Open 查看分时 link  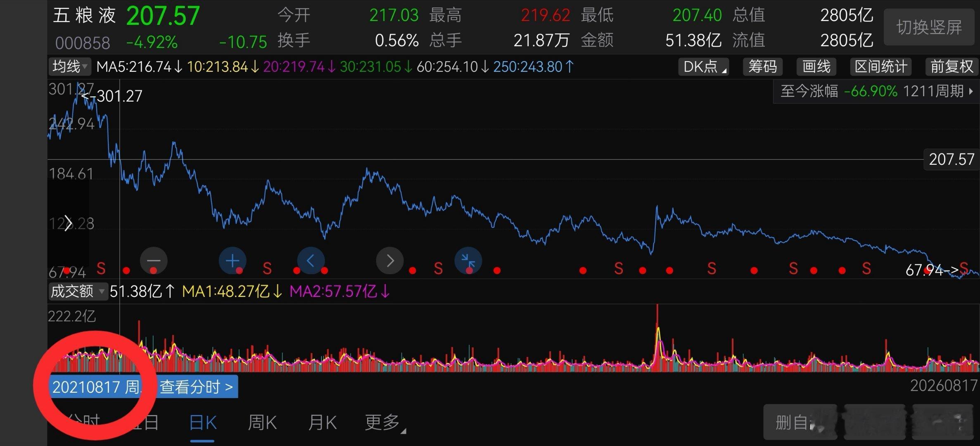point(197,387)
